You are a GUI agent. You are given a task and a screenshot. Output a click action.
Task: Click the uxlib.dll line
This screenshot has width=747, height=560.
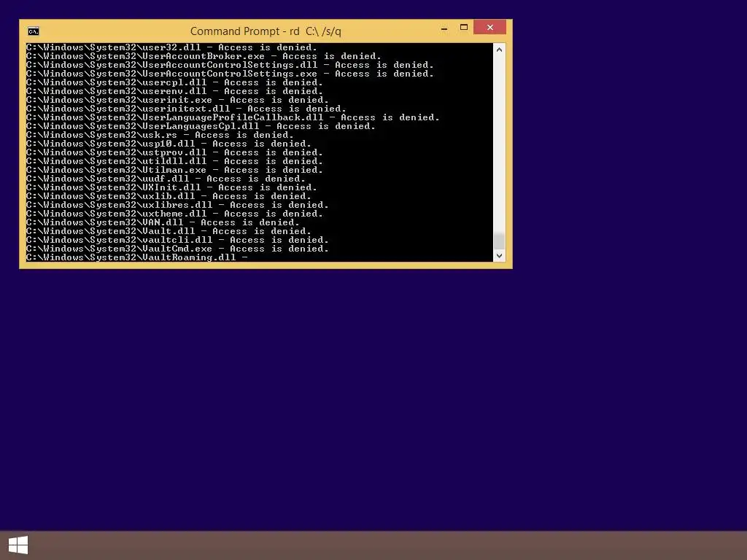(169, 196)
